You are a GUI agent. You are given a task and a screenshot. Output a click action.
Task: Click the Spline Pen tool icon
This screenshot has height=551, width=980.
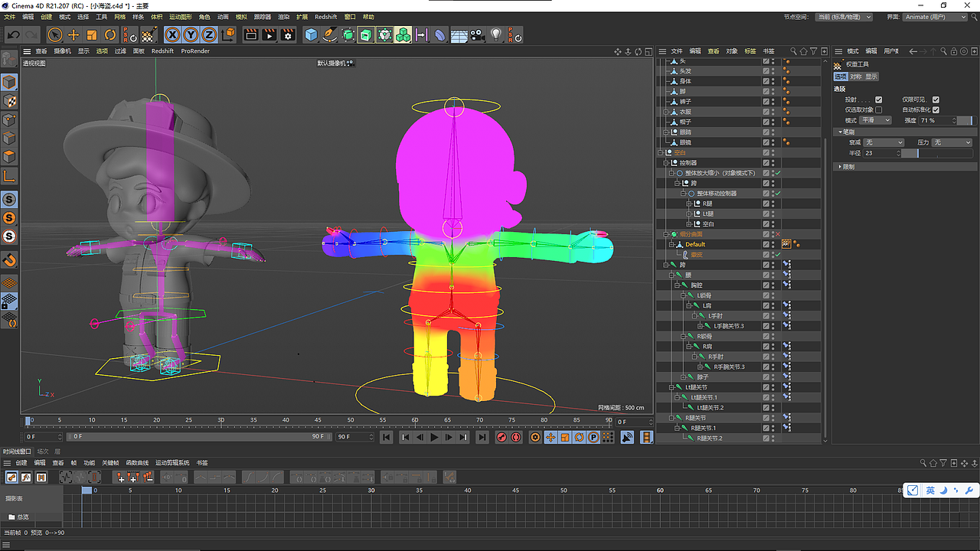[329, 34]
